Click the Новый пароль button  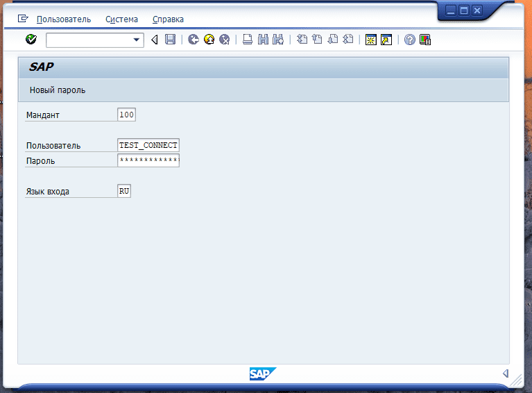tap(58, 90)
